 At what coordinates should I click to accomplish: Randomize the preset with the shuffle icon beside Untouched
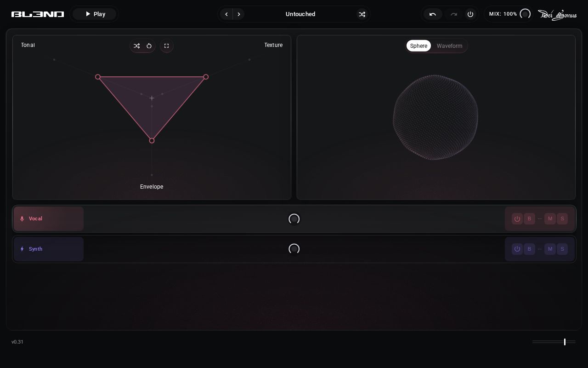(362, 14)
